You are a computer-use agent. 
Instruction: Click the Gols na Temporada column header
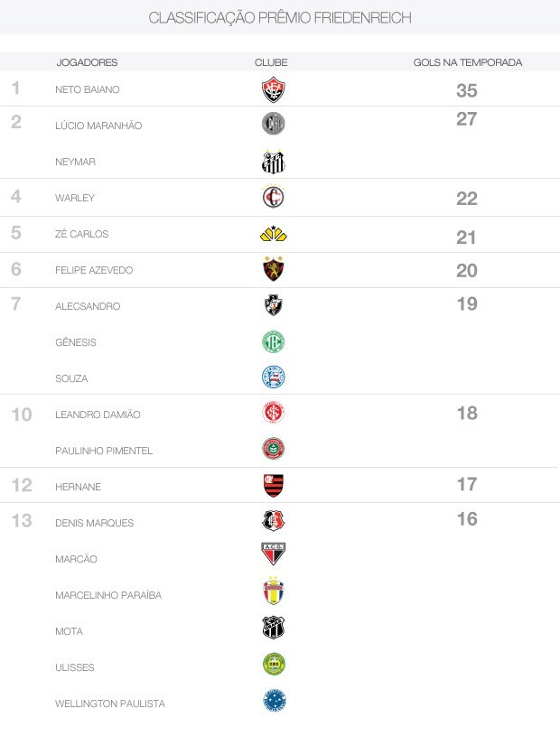click(467, 62)
